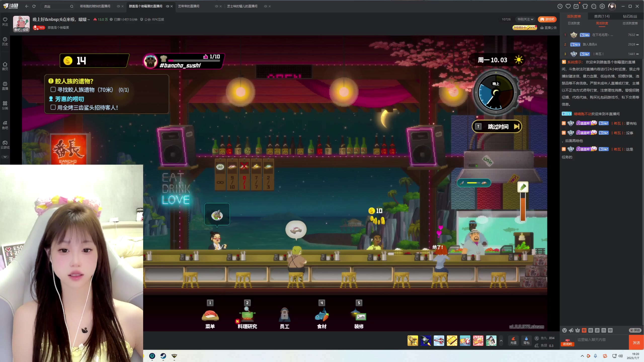Select the 日活跃度 sub-tab

tap(574, 23)
